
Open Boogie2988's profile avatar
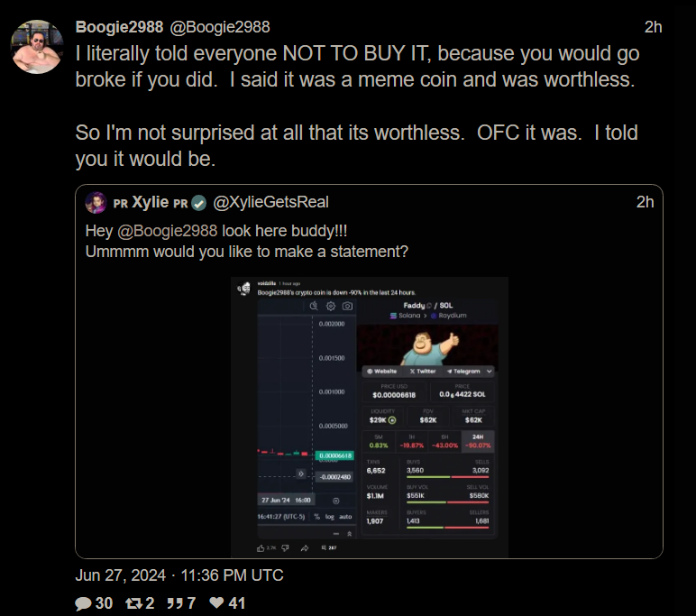[x=37, y=47]
